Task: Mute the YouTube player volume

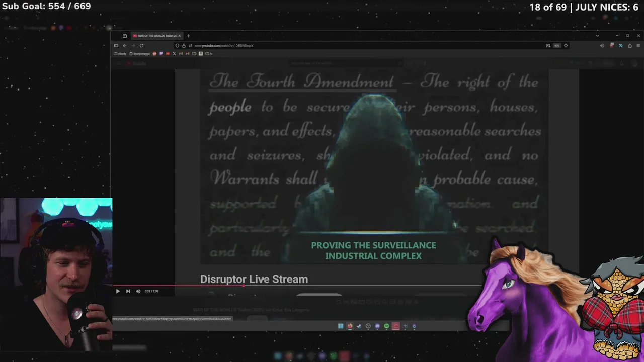Action: pos(138,291)
